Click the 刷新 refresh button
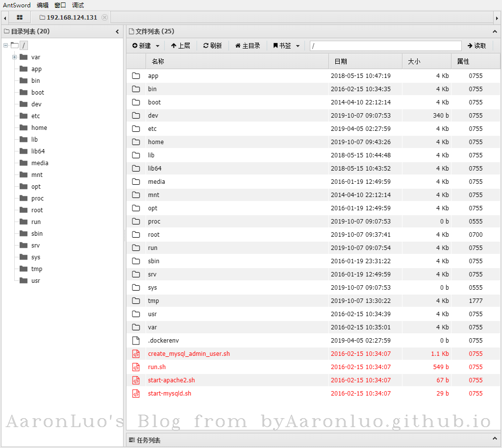Image resolution: width=502 pixels, height=448 pixels. point(212,46)
